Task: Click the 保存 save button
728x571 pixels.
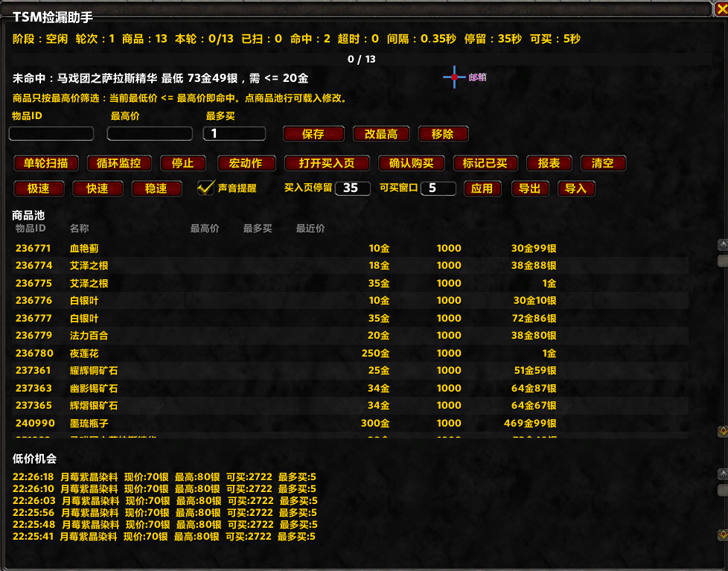Action: click(313, 134)
